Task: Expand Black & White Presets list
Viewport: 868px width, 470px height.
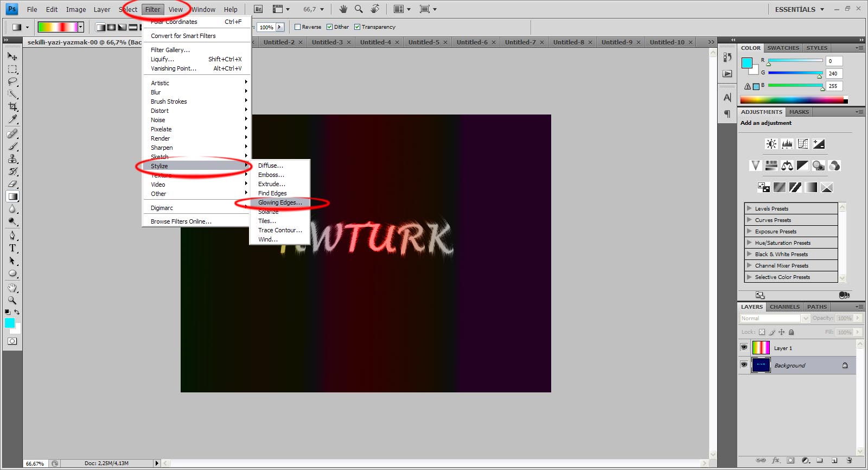Action: pos(749,254)
